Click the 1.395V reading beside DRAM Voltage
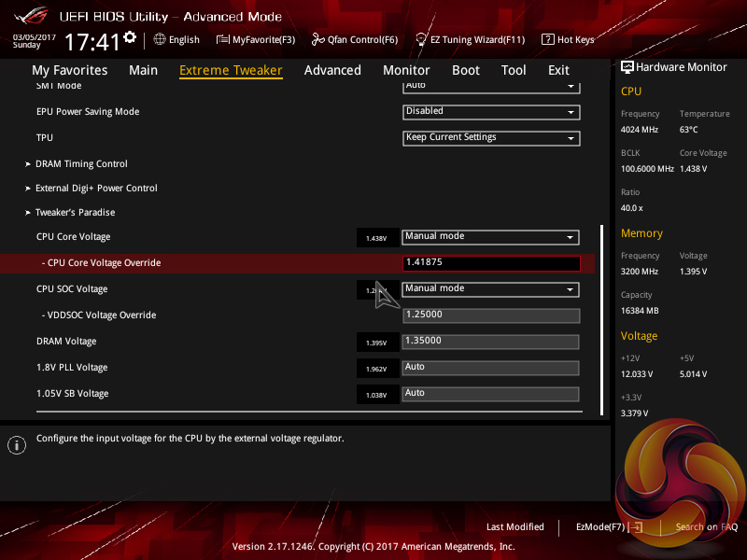This screenshot has height=560, width=747. (x=376, y=343)
